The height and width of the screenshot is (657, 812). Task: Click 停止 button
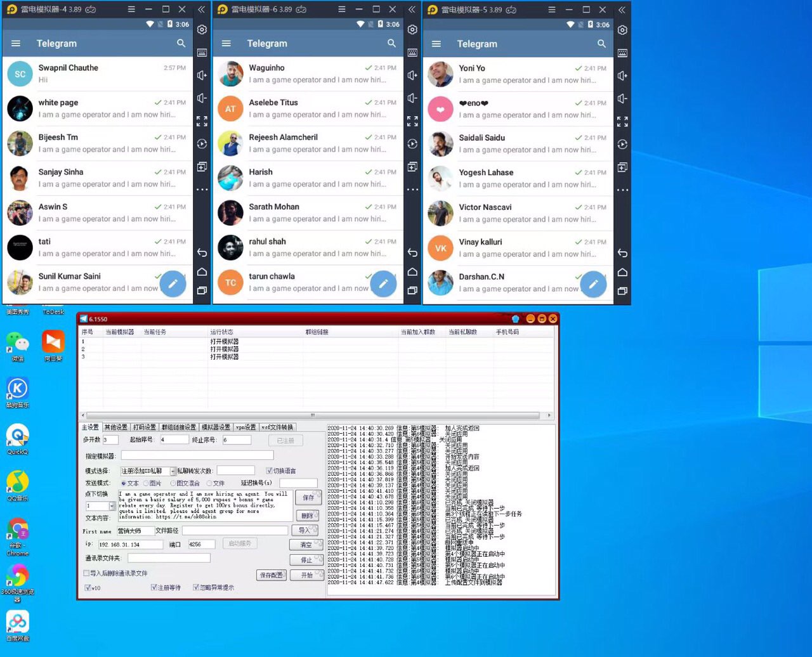point(307,560)
